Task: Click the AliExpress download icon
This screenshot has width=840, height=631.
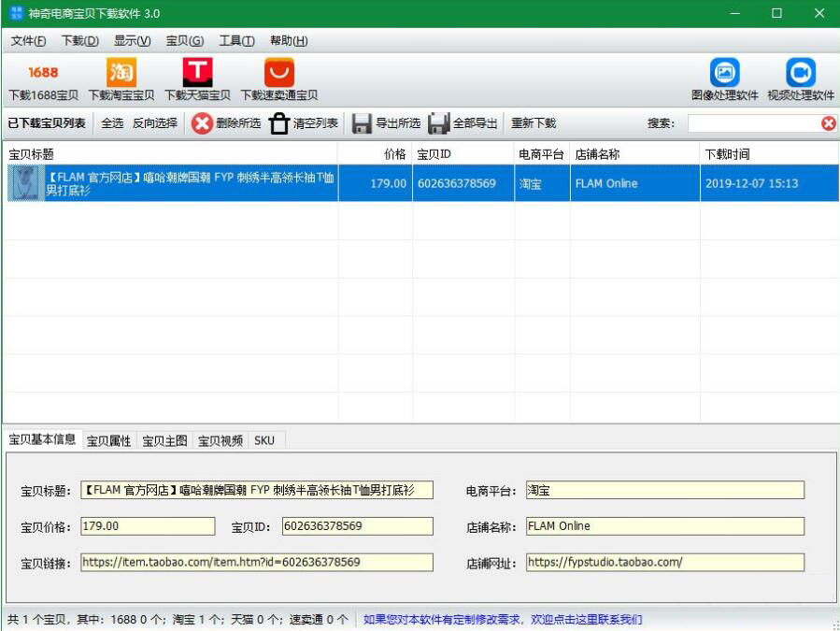Action: click(278, 72)
